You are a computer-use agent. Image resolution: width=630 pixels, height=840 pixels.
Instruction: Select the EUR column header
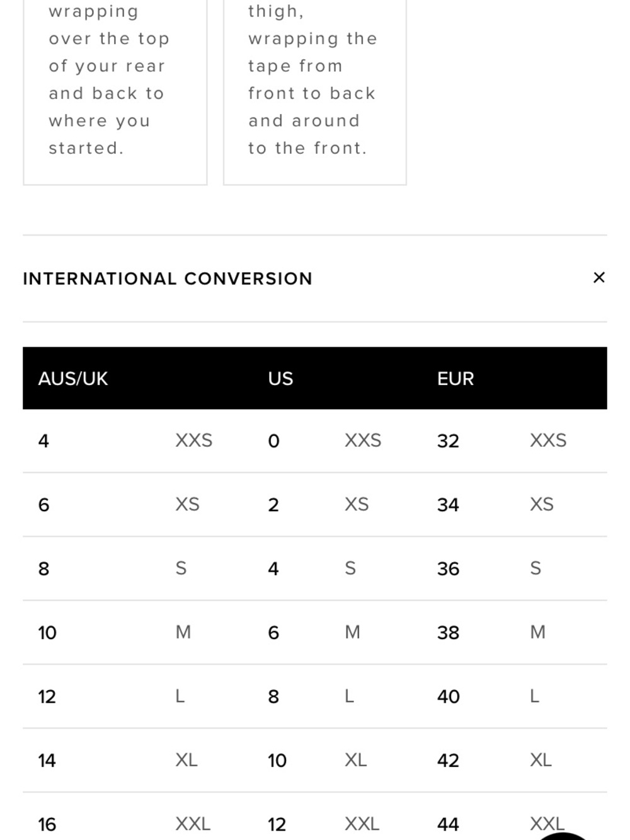tap(455, 378)
